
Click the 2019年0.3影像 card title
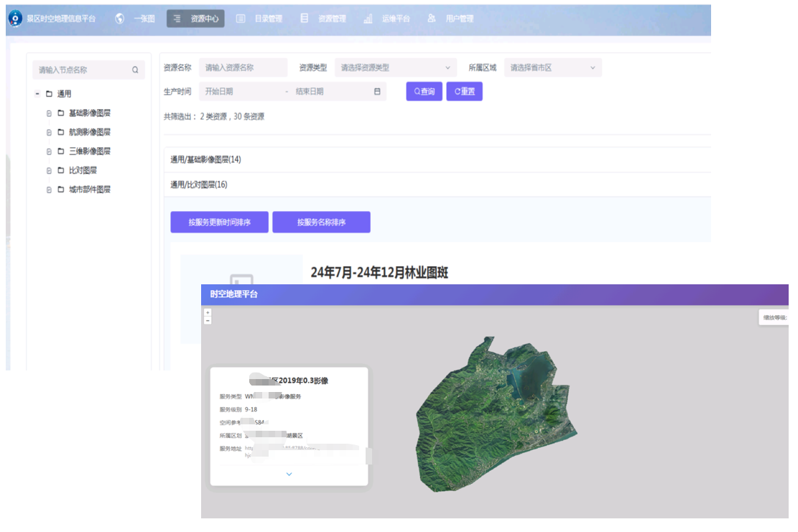click(289, 381)
